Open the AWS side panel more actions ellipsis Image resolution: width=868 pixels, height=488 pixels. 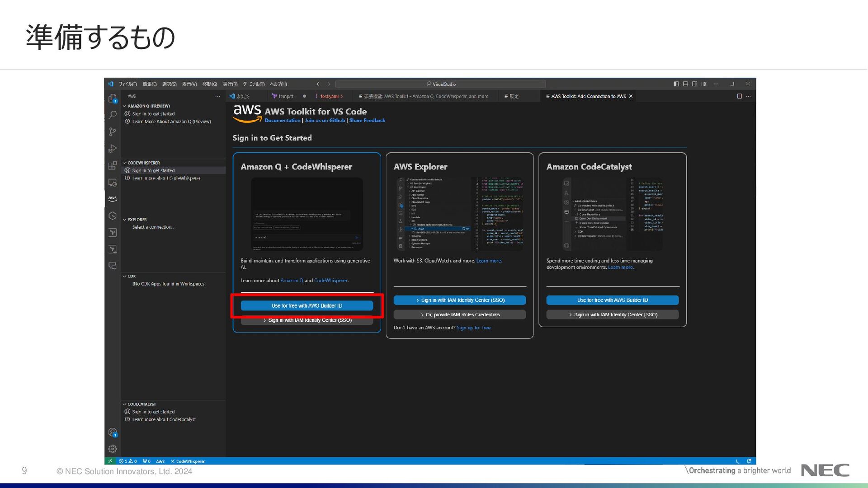[x=217, y=96]
